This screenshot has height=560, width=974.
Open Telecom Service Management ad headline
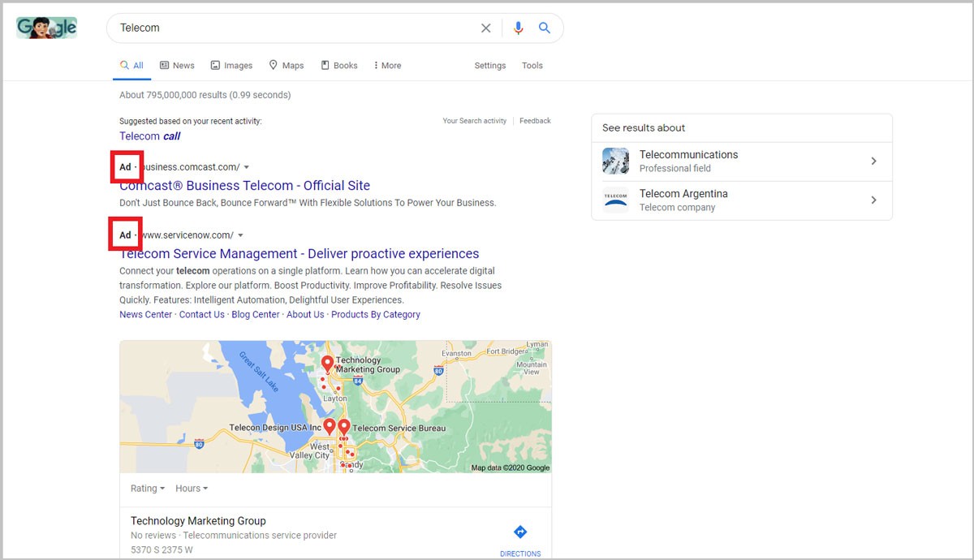pyautogui.click(x=300, y=254)
